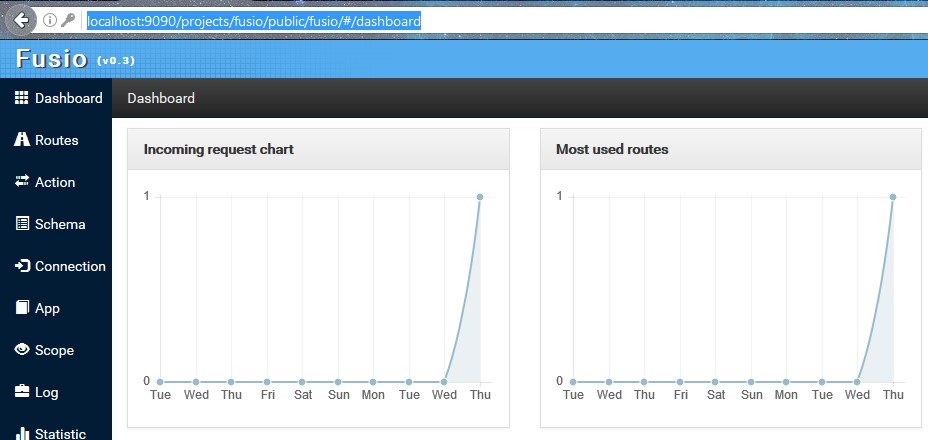928x440 pixels.
Task: Click the key icon in address bar
Action: (x=68, y=21)
